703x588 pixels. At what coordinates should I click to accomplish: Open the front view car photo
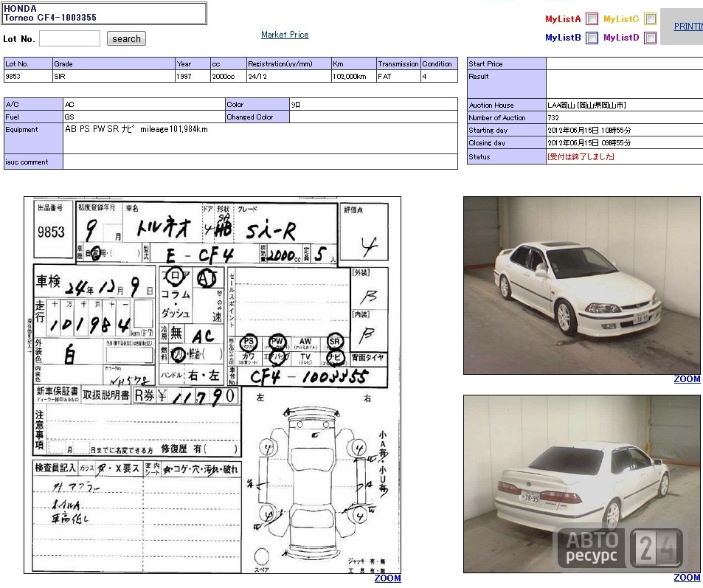tap(581, 286)
